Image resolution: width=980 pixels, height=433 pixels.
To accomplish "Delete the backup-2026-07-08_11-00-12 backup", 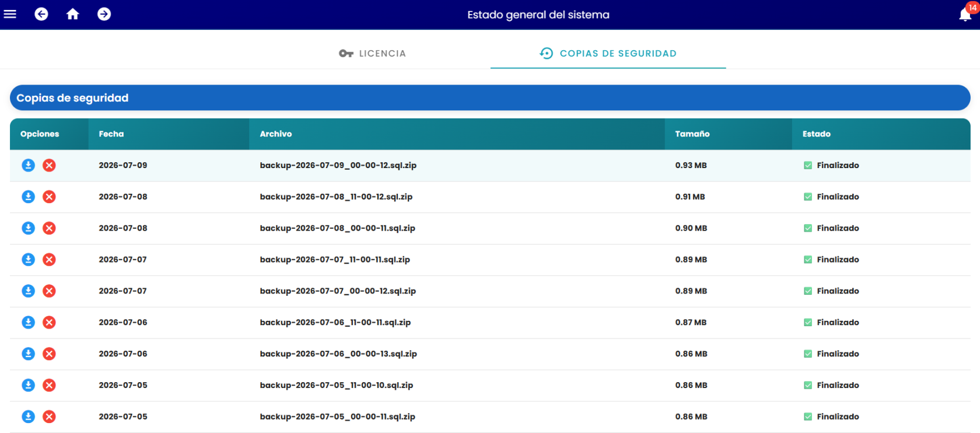I will [50, 197].
